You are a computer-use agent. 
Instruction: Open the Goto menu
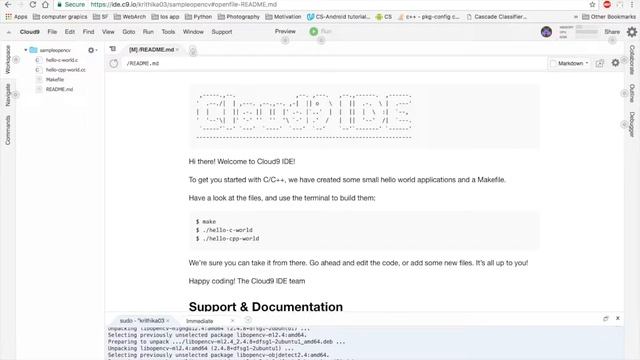pos(129,32)
